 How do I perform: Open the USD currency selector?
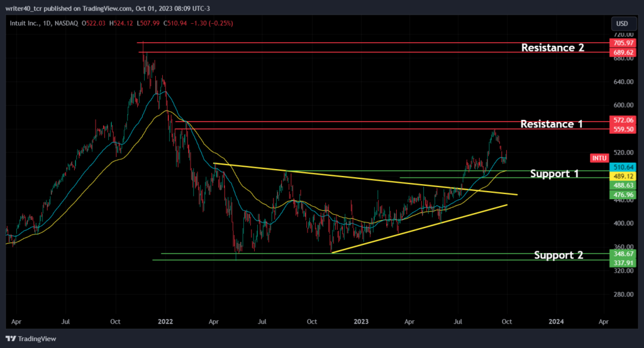[623, 24]
